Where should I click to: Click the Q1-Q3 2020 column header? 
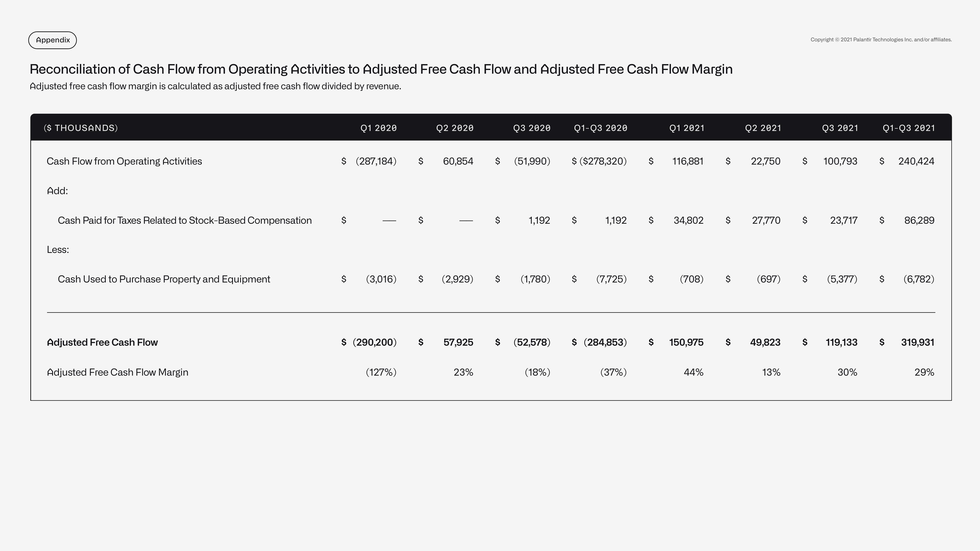[601, 128]
